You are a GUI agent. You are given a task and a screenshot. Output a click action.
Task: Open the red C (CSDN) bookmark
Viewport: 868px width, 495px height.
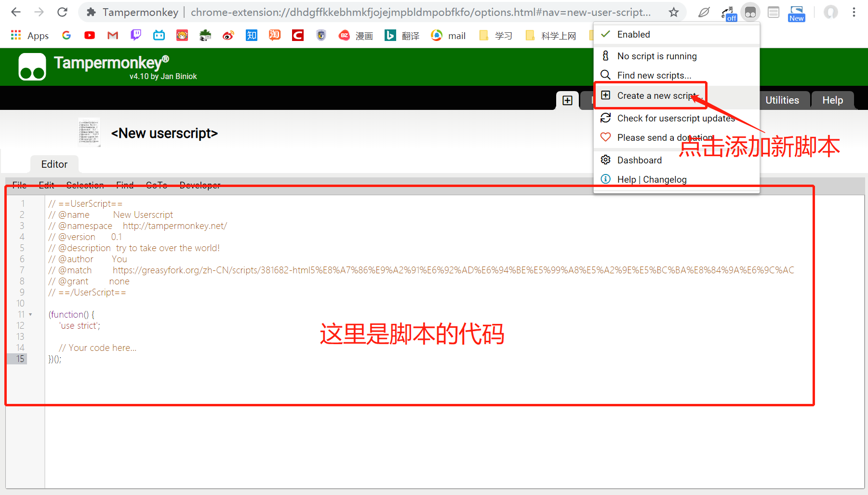[x=298, y=35]
